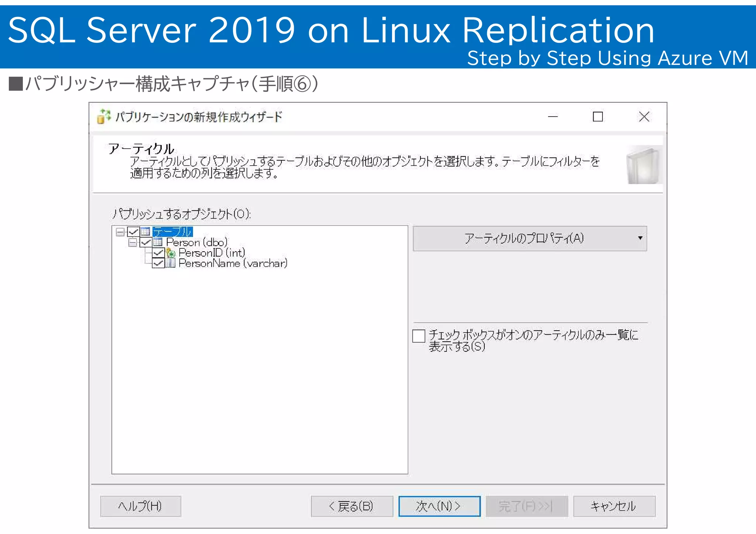The width and height of the screenshot is (756, 534).
Task: Enable チェックボックスがオンのアーティクルのみ一覧に表示する checkbox
Action: 419,336
